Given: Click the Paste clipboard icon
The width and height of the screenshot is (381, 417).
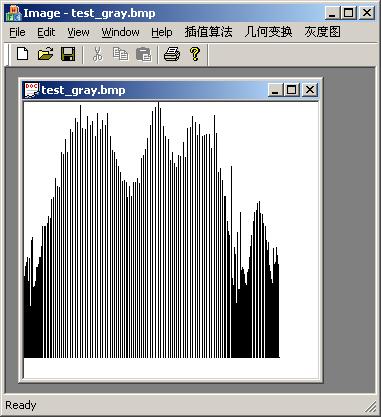Looking at the screenshot, I should pyautogui.click(x=144, y=54).
